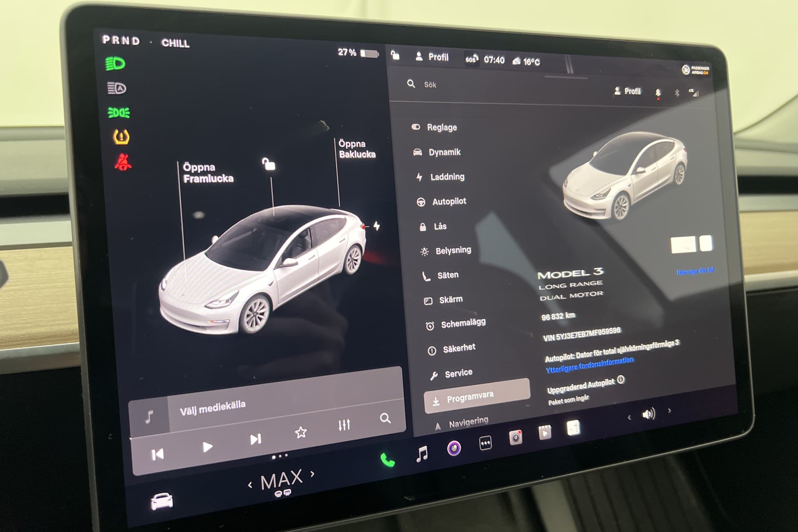
Task: Toggle the car lock icon above the roof
Action: coord(269,164)
